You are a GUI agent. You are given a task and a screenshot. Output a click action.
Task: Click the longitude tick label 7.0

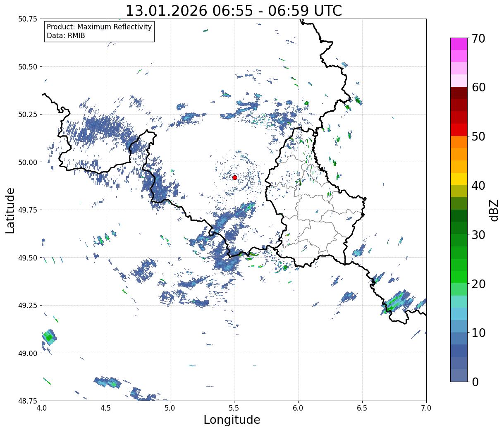[x=426, y=408]
